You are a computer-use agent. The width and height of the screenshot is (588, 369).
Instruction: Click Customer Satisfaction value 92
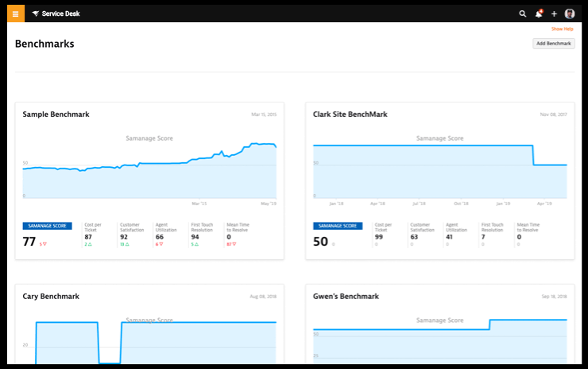(x=124, y=237)
